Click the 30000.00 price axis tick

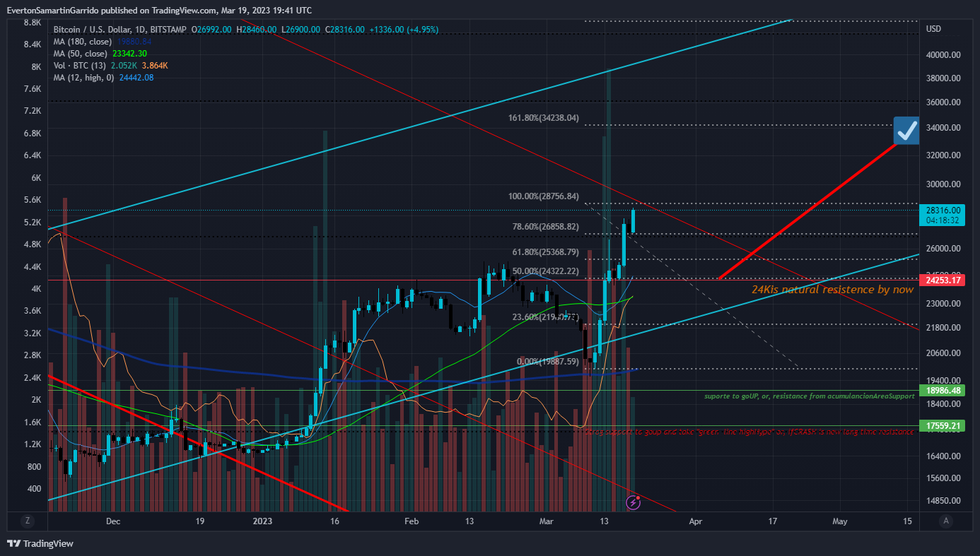942,184
